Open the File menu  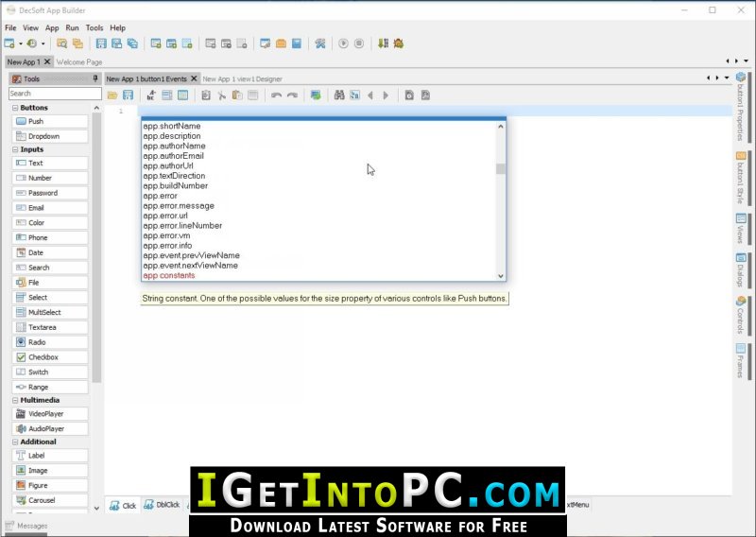tap(10, 28)
